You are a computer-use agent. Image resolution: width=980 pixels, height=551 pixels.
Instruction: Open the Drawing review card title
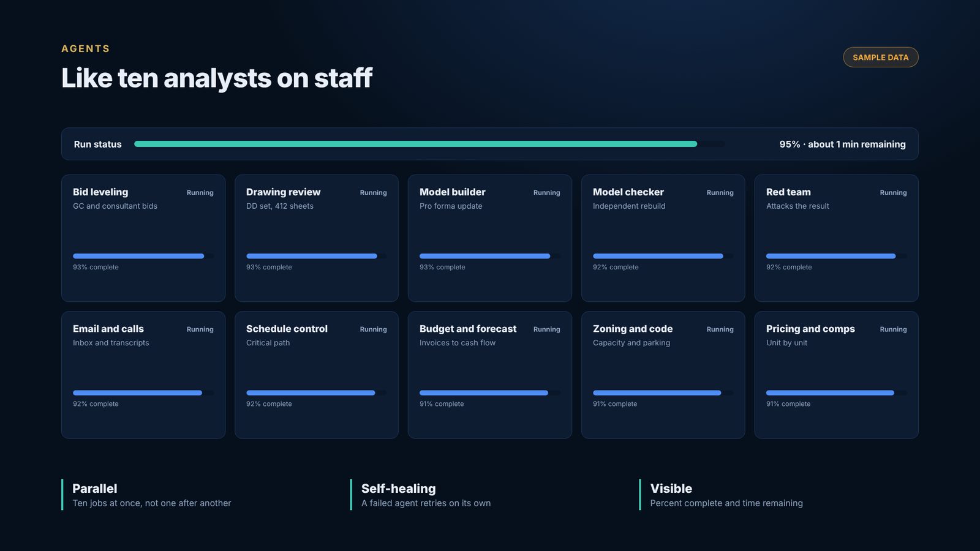pyautogui.click(x=283, y=192)
